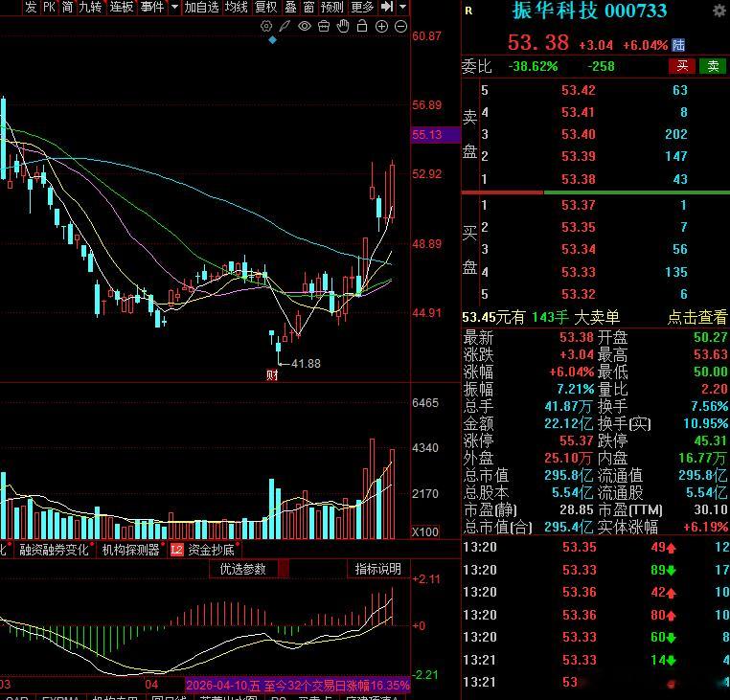Toggle the 连板 indicator
This screenshot has width=730, height=700.
click(122, 7)
